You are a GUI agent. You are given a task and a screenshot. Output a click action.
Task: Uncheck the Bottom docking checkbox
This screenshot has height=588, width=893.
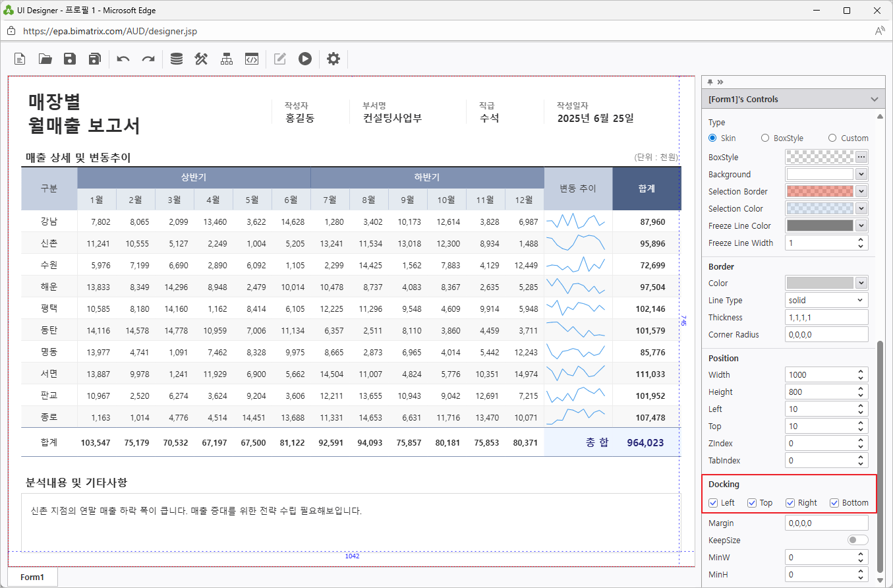[834, 503]
